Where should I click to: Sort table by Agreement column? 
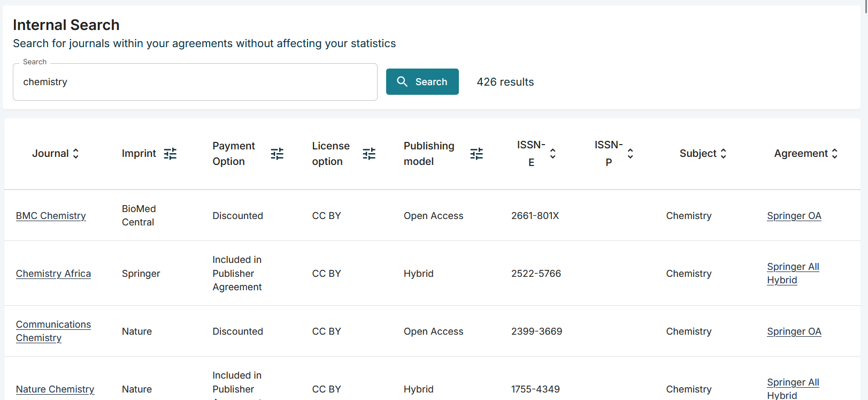point(834,154)
